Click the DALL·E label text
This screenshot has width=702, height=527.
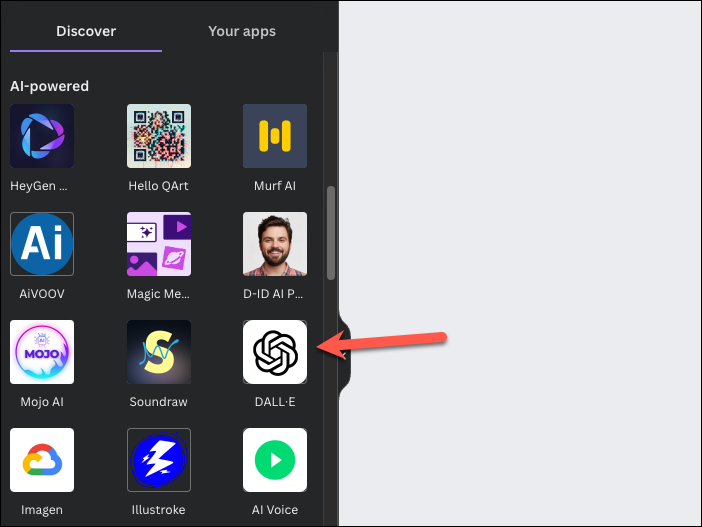(275, 402)
